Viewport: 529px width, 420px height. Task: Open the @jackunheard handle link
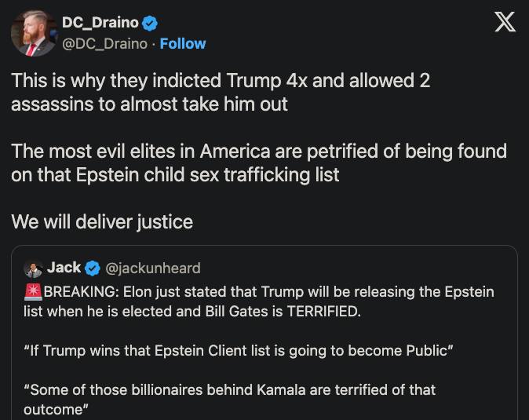[152, 268]
